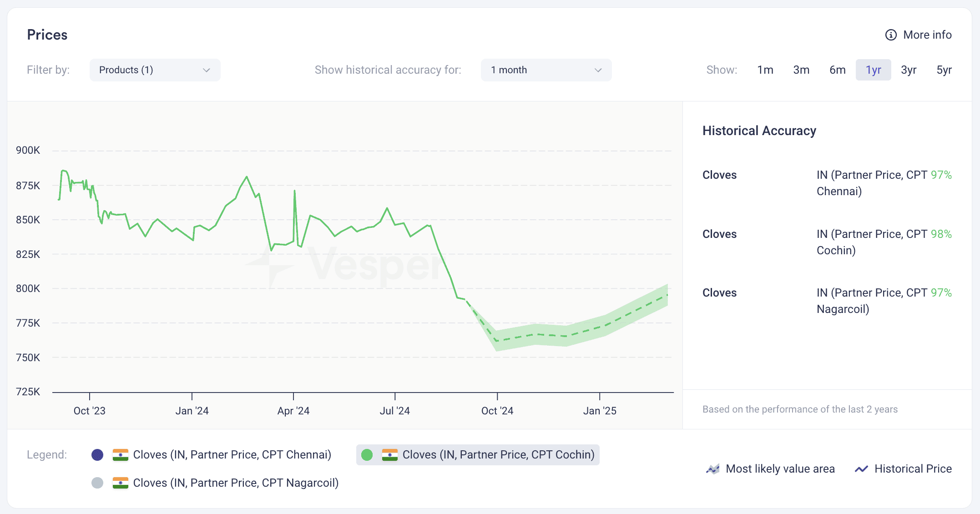Click the dark blue Chennai color dot
The image size is (980, 514).
tap(97, 455)
